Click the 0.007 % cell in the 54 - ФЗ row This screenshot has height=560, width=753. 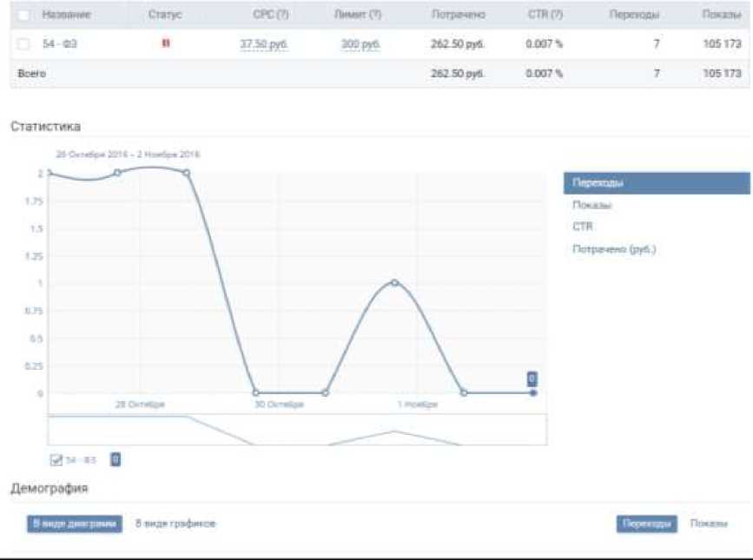pyautogui.click(x=544, y=44)
